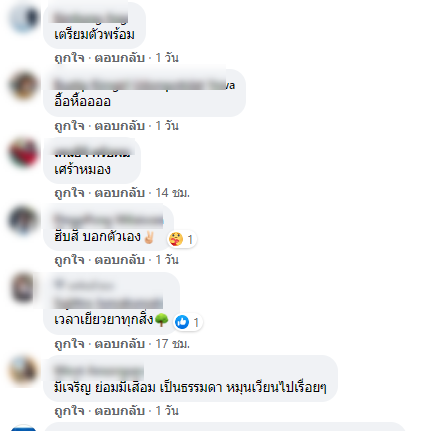This screenshot has height=431, width=441.
Task: Click ตอบกลับ under the อื้อหืออออ comment
Action: [120, 126]
